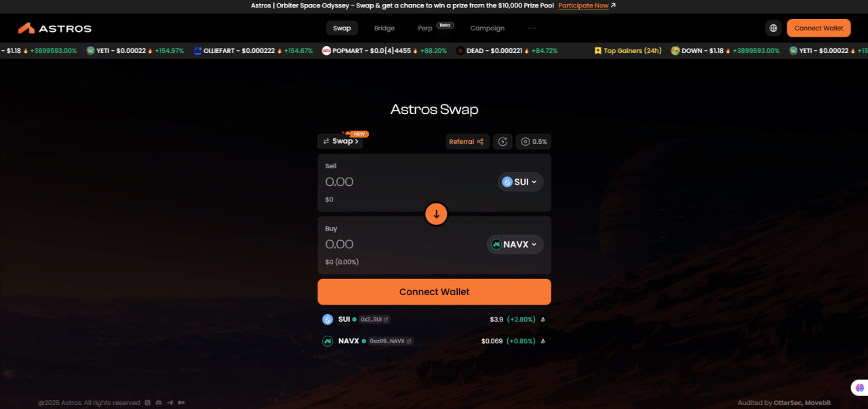Viewport: 868px width, 409px height.
Task: Swap direction with the orange arrow button
Action: pyautogui.click(x=436, y=214)
